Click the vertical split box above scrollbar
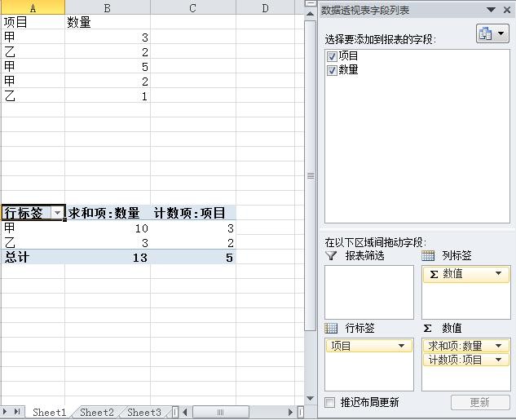The height and width of the screenshot is (420, 516). (x=310, y=3)
